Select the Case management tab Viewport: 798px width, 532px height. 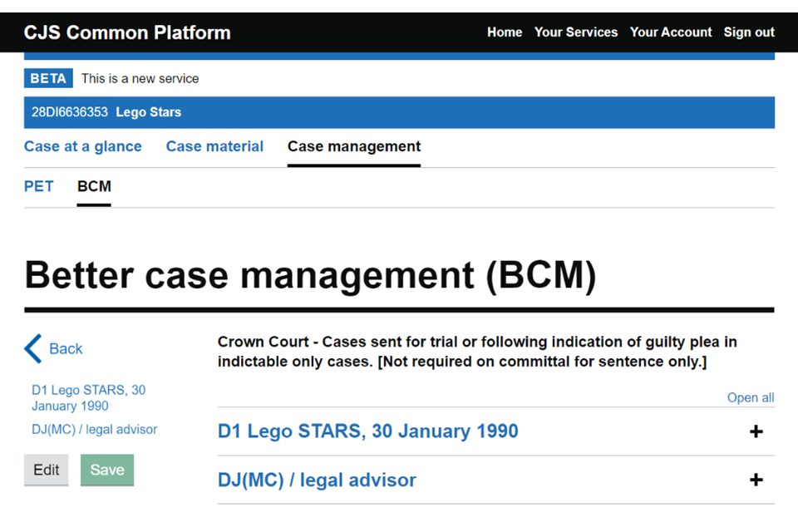[x=354, y=146]
